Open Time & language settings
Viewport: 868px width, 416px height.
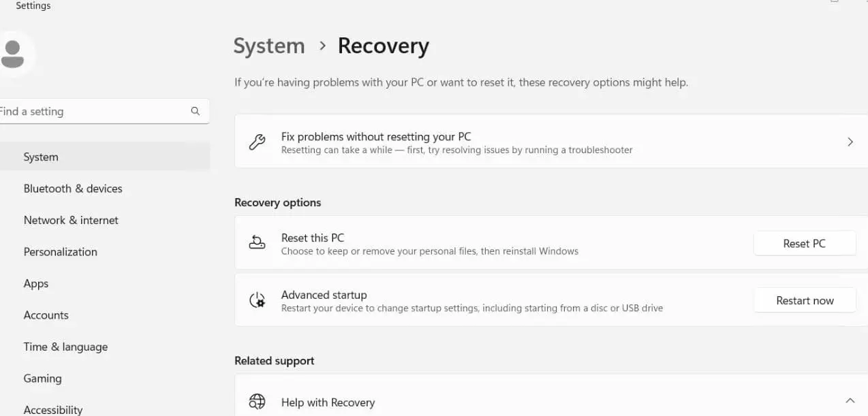tap(65, 347)
